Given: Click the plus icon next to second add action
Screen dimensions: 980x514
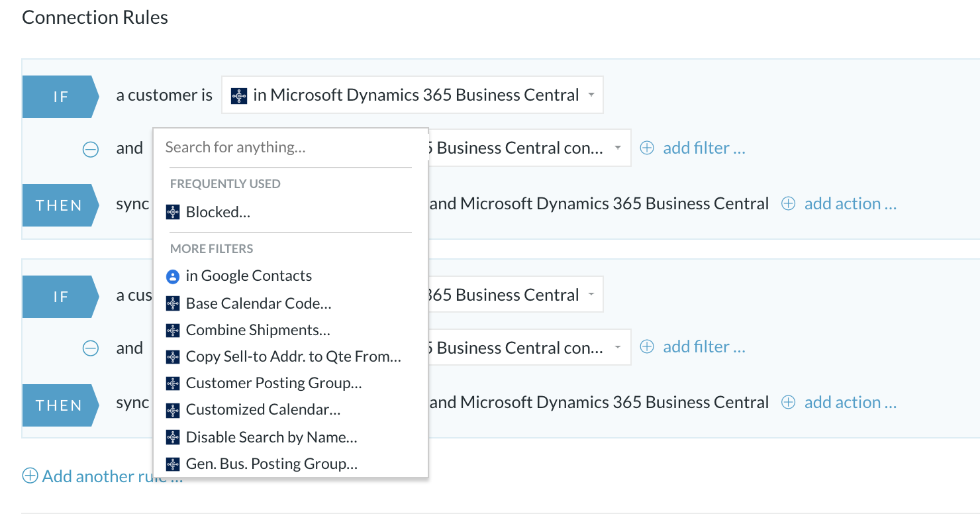Looking at the screenshot, I should [788, 403].
